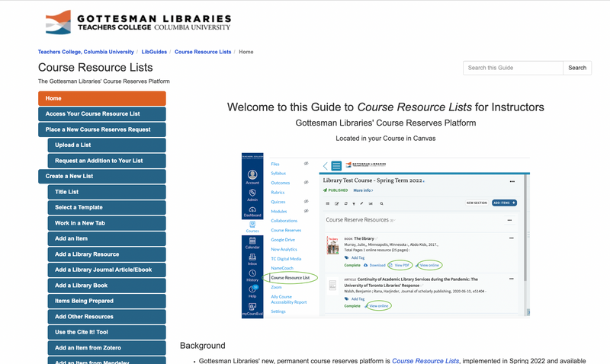The height and width of the screenshot is (364, 610).
Task: Go to Add a Library Book
Action: [x=107, y=286]
